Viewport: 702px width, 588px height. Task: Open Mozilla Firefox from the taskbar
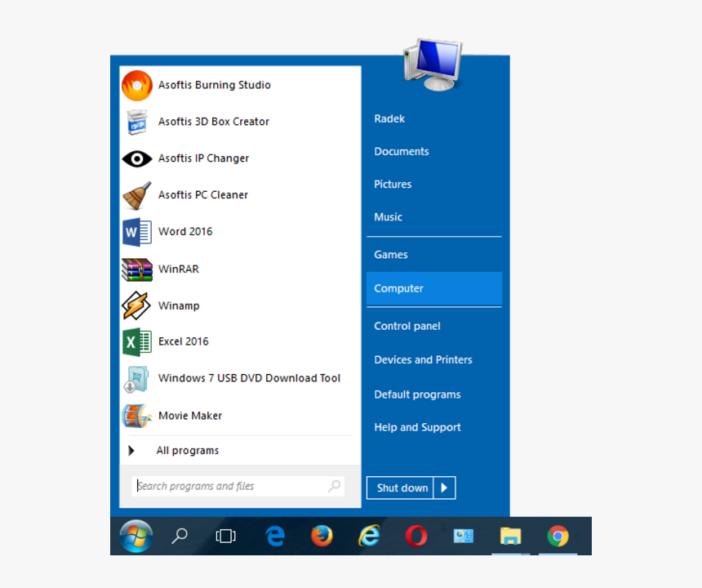[x=322, y=537]
